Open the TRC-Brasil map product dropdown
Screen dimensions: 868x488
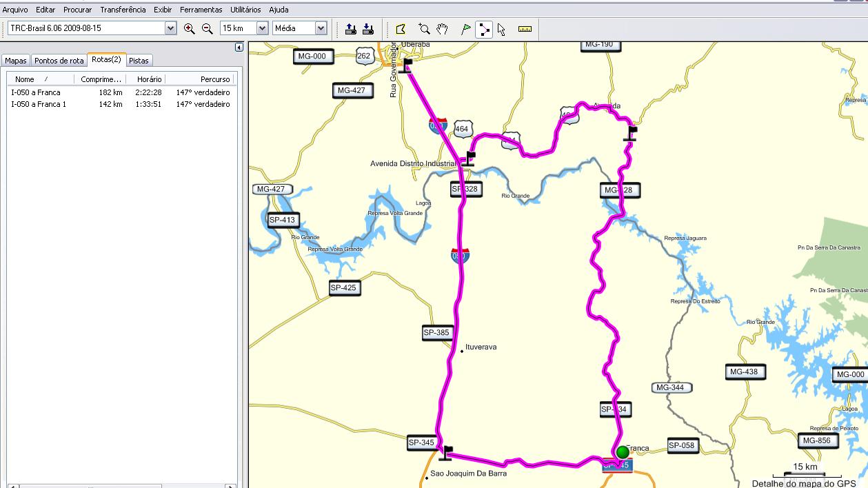point(170,28)
